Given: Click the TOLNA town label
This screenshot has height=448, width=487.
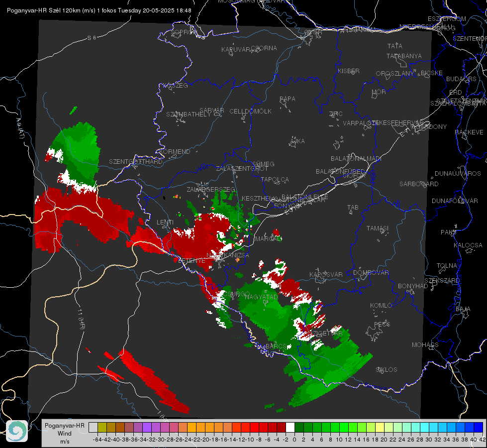Looking at the screenshot, I should [447, 265].
